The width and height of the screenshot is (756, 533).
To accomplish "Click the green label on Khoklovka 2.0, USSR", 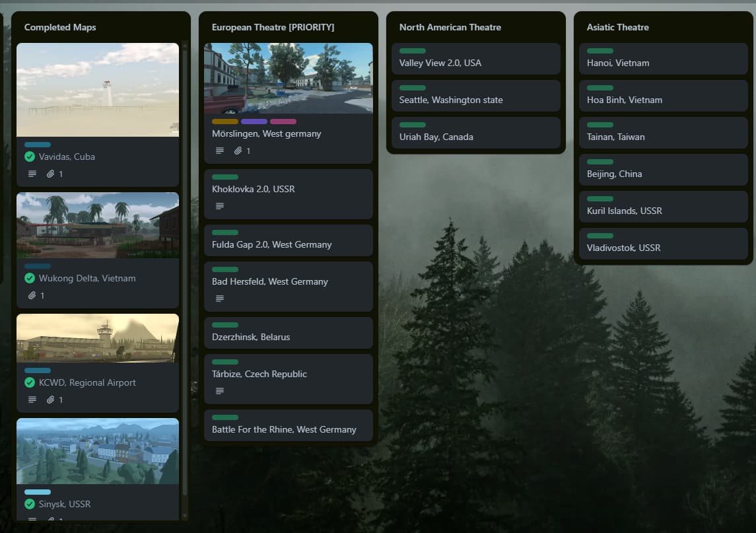I will pyautogui.click(x=225, y=177).
